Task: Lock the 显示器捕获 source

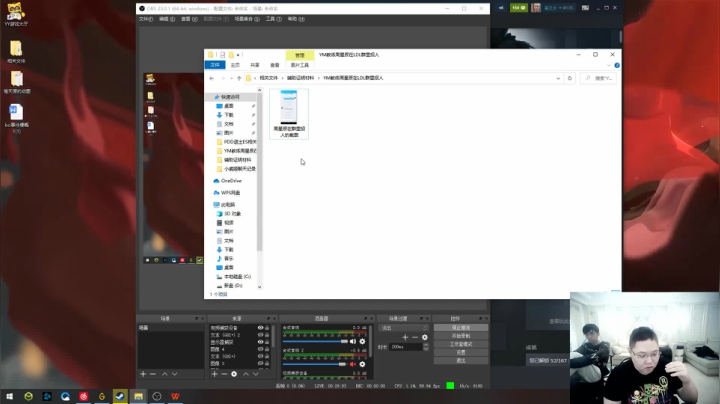Action: click(x=267, y=342)
